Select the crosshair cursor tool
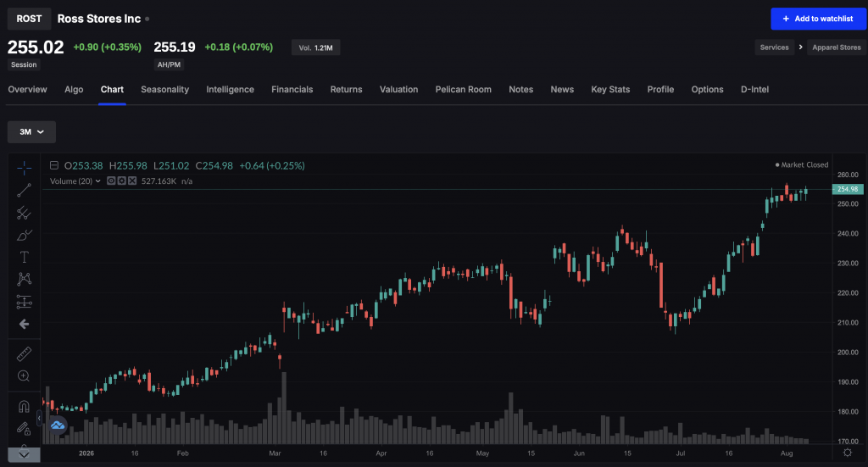Image resolution: width=868 pixels, height=467 pixels. [x=24, y=168]
